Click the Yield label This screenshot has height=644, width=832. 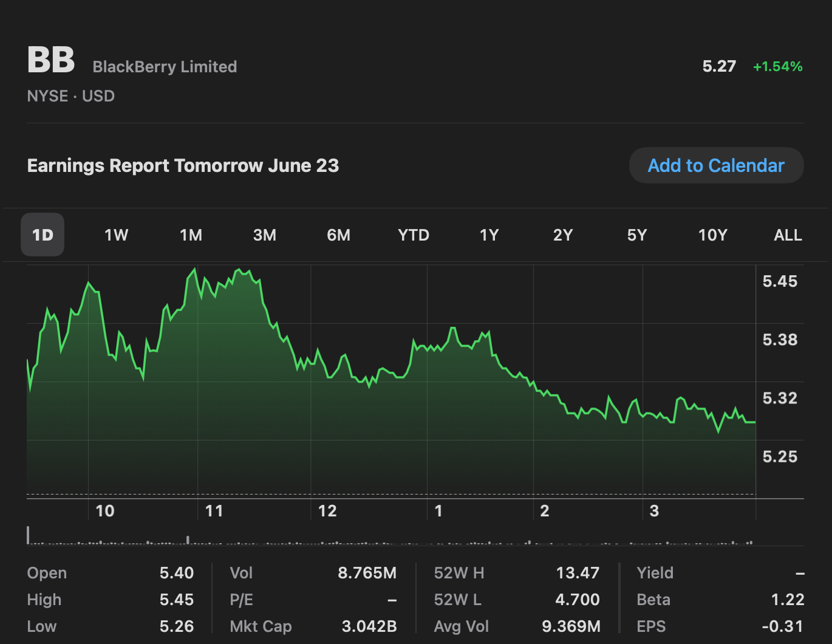coord(655,573)
